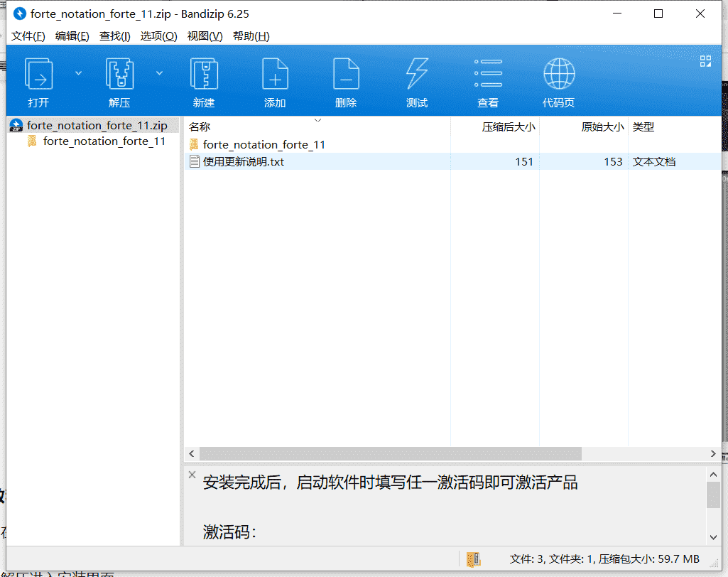The image size is (728, 577).
Task: Select forte_notation_forte_11 folder in file list
Action: tap(264, 145)
